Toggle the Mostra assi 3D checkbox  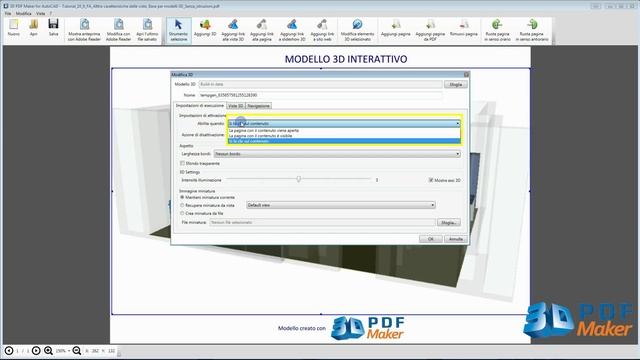[431, 180]
